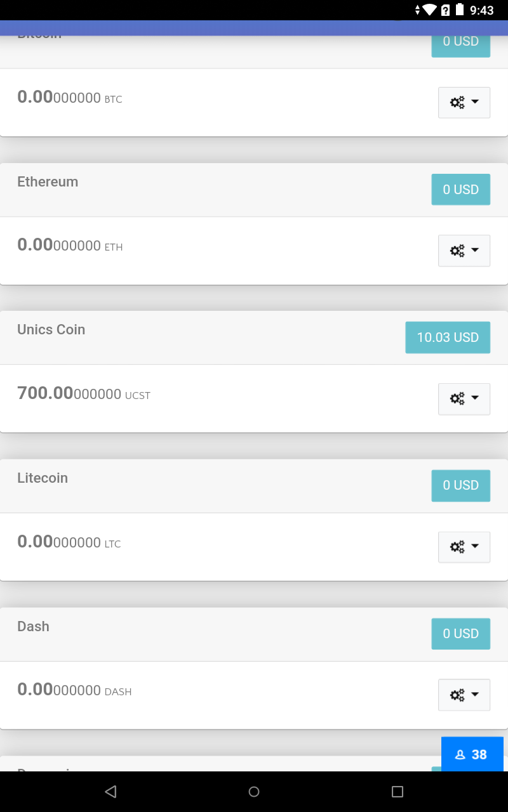Open Ethereum wallet settings gear

[458, 250]
